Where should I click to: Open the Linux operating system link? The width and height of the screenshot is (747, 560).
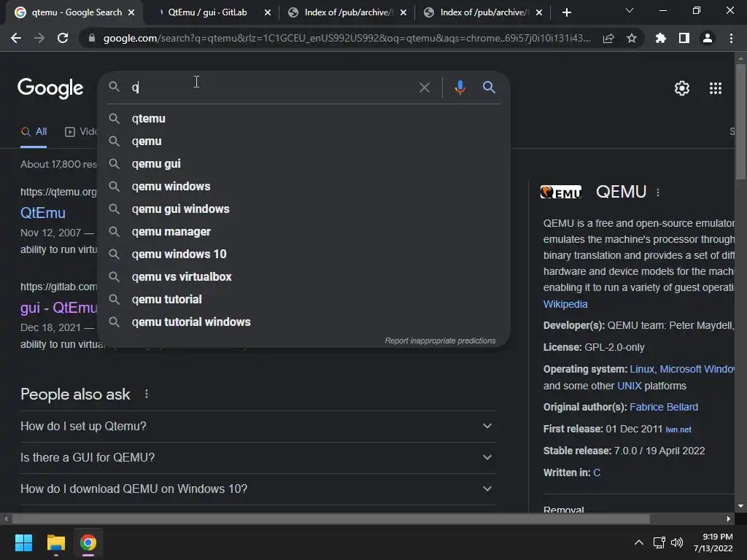[x=642, y=369]
